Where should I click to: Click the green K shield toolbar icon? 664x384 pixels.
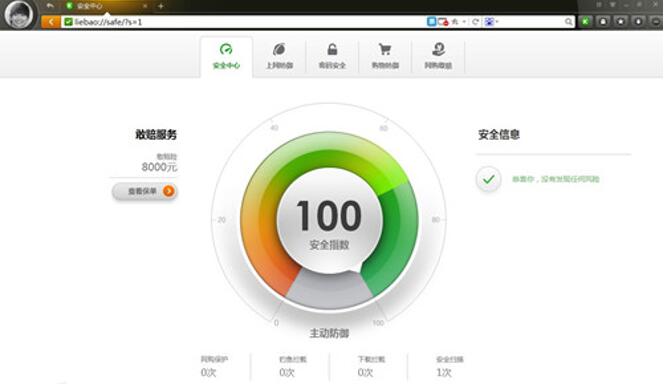pos(585,21)
